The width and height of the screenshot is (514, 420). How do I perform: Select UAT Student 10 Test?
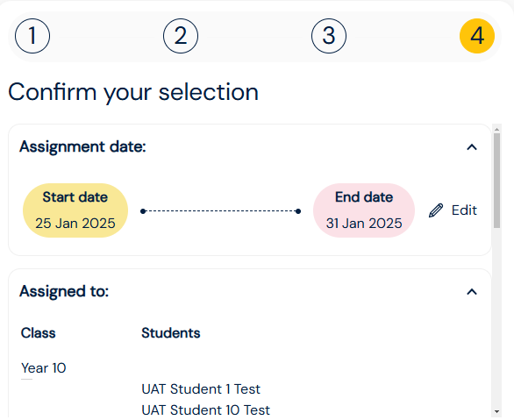pyautogui.click(x=205, y=410)
